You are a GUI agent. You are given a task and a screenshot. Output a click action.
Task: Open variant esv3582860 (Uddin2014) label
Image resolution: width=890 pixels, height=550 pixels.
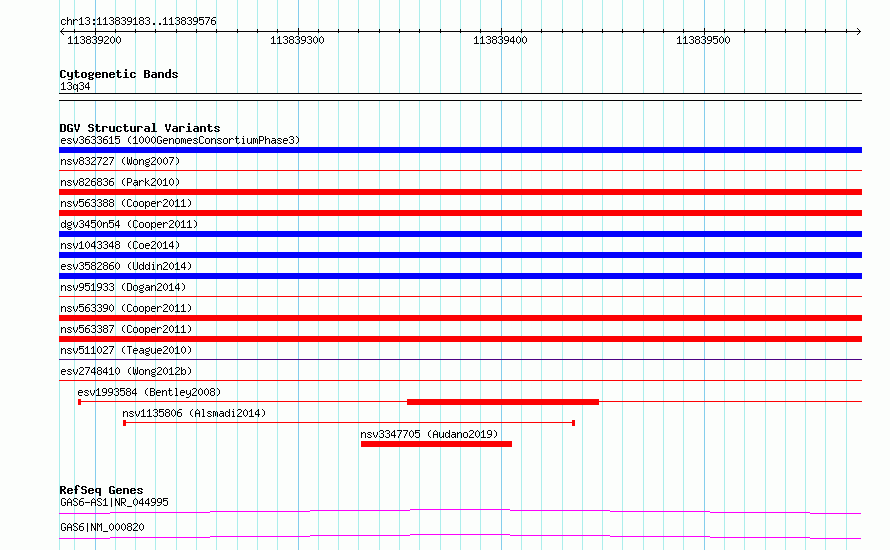point(126,266)
